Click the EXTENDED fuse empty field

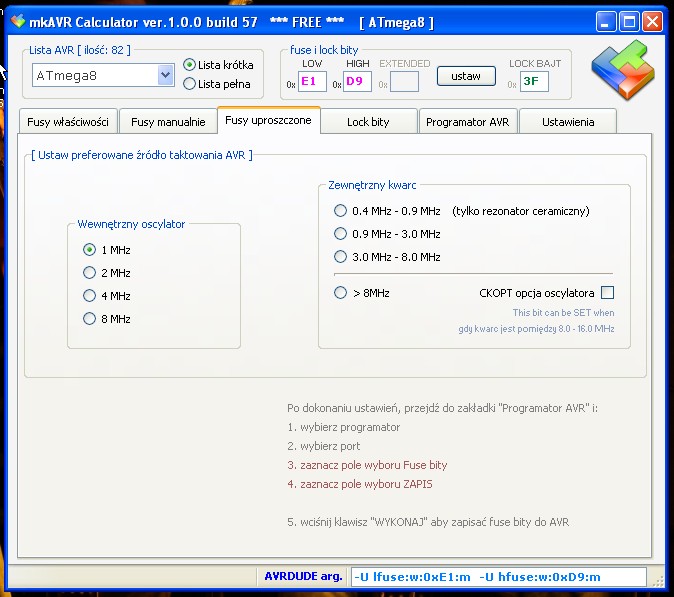tap(404, 81)
